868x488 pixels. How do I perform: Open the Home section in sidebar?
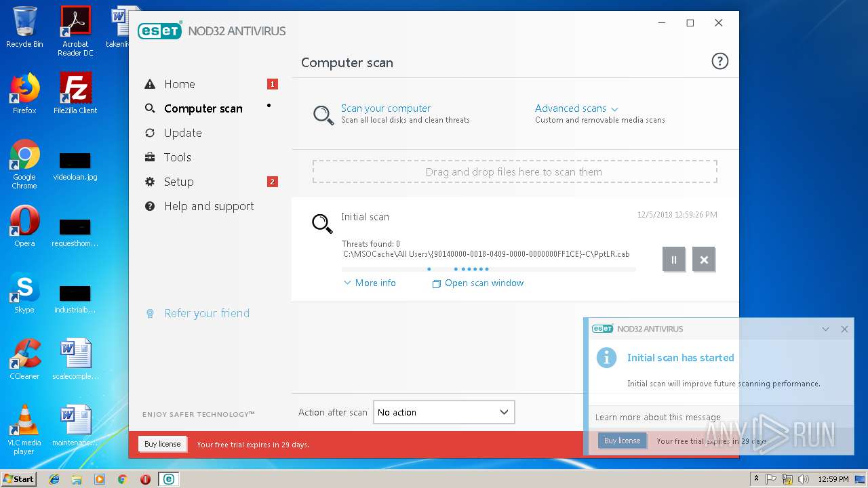(179, 84)
